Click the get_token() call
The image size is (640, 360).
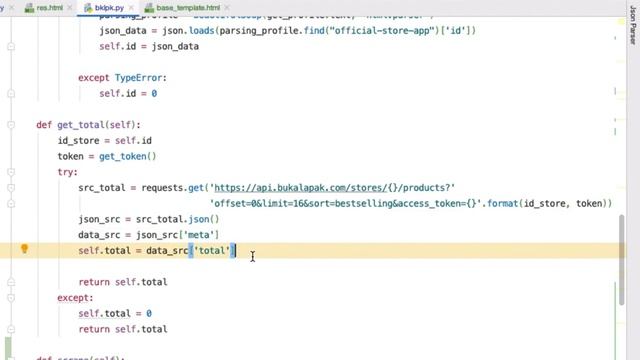click(x=127, y=156)
